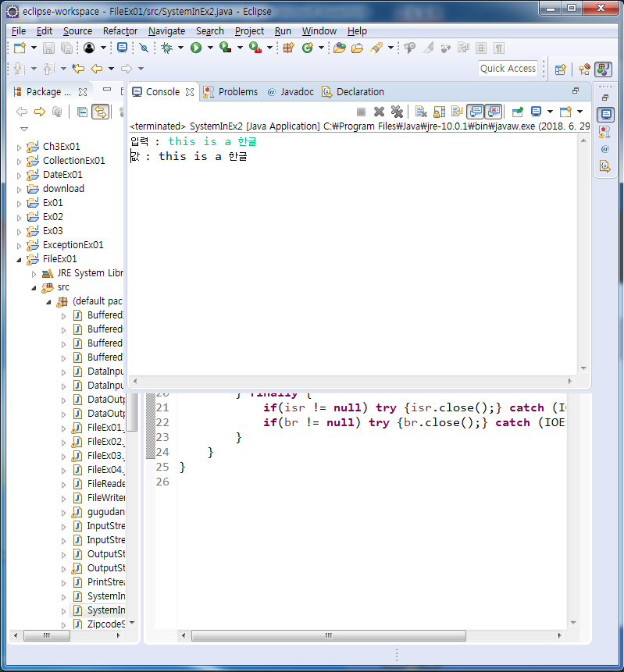
Task: Click the Console vertical scrollbar down arrow
Action: pos(583,368)
